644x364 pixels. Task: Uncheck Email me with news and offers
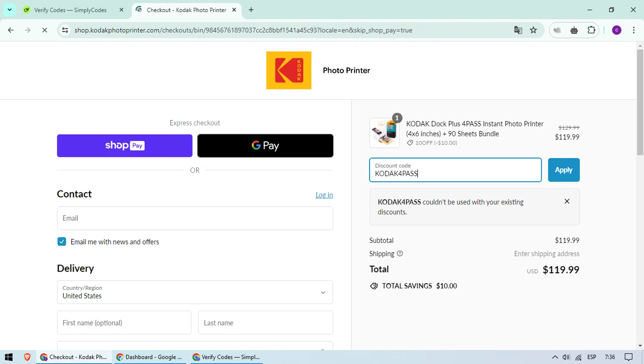pyautogui.click(x=62, y=242)
